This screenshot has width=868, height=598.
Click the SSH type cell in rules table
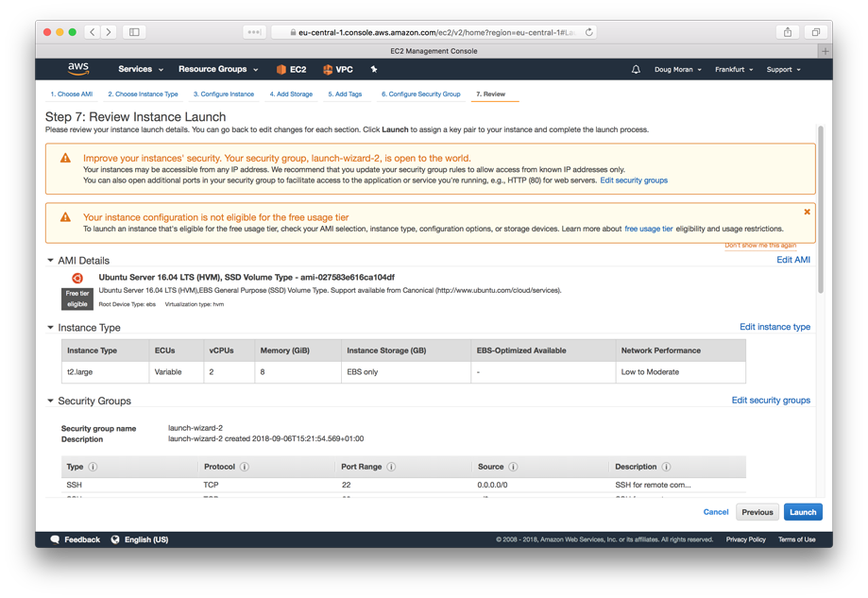point(75,485)
